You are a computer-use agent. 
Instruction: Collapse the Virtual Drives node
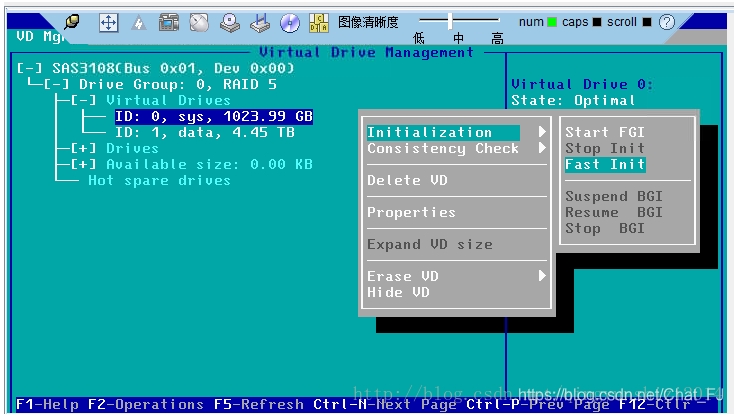pyautogui.click(x=84, y=100)
